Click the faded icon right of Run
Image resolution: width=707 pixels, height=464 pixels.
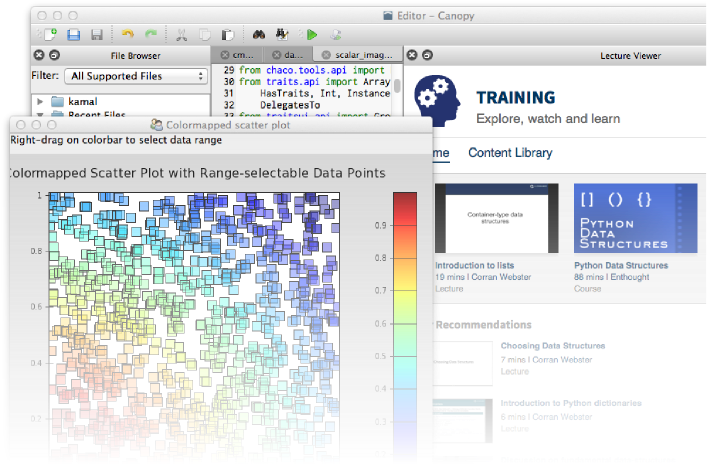tap(336, 35)
